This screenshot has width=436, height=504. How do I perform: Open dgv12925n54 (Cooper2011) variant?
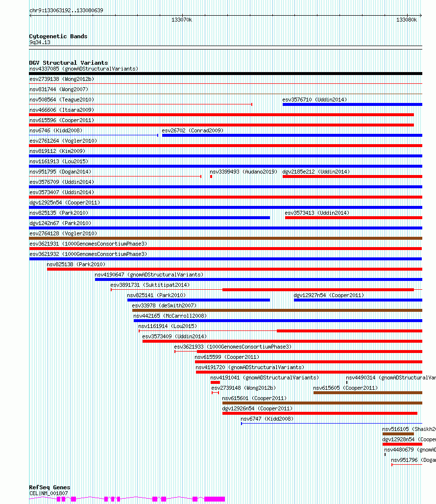[x=65, y=202]
